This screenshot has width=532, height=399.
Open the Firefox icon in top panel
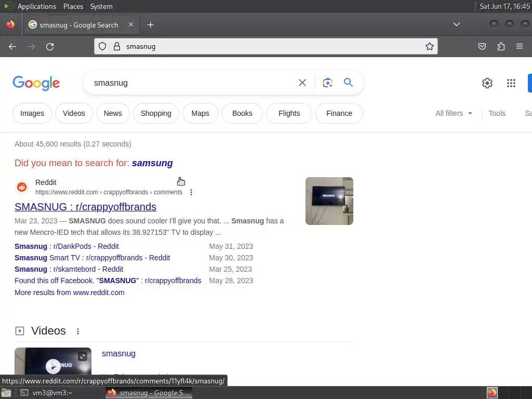(x=10, y=24)
